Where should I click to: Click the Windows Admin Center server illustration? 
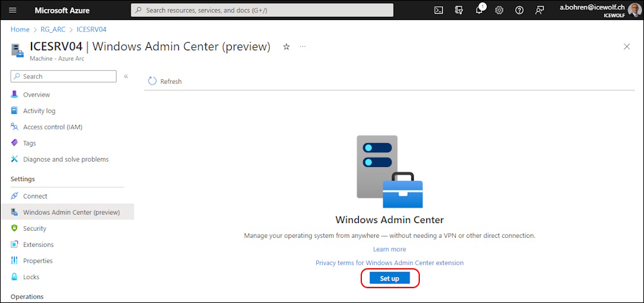point(390,172)
